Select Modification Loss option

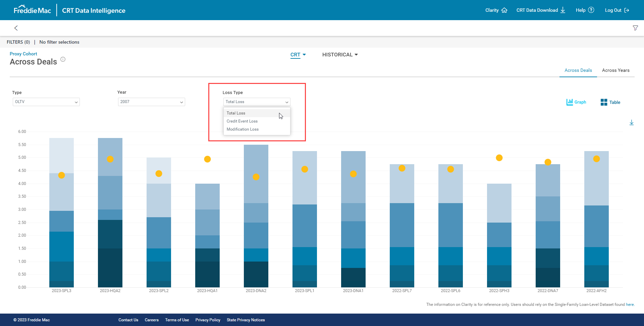click(x=257, y=129)
